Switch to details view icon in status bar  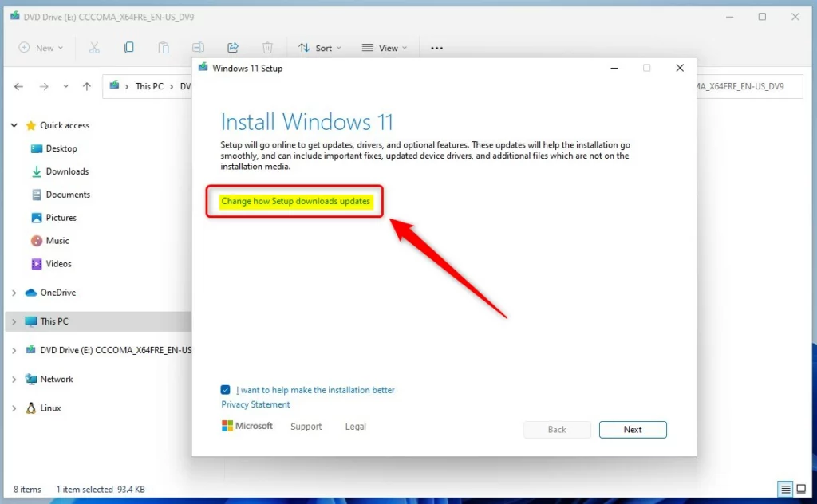click(785, 489)
